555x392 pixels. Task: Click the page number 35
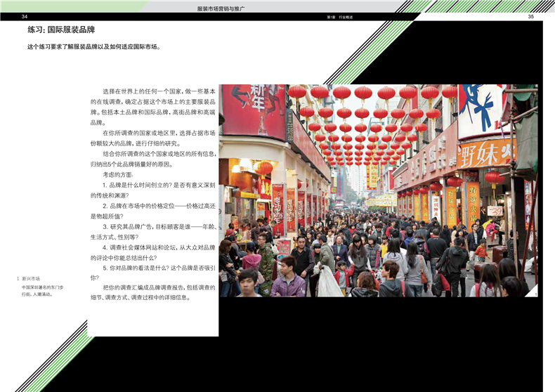pyautogui.click(x=531, y=16)
